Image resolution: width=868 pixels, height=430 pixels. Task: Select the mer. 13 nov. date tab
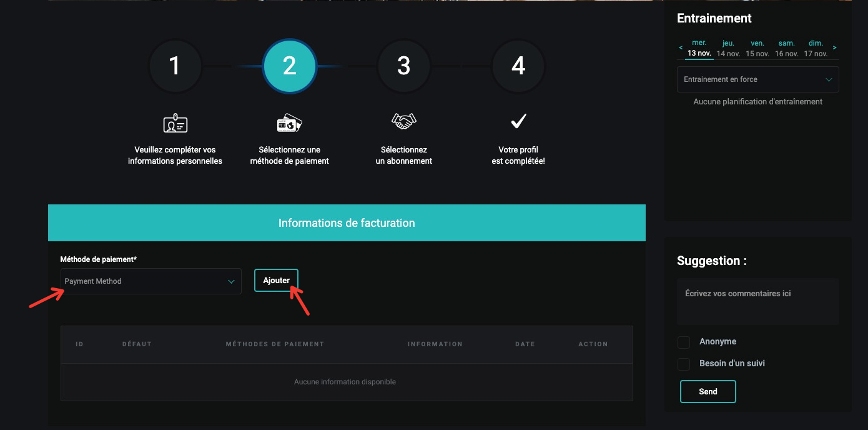tap(699, 48)
